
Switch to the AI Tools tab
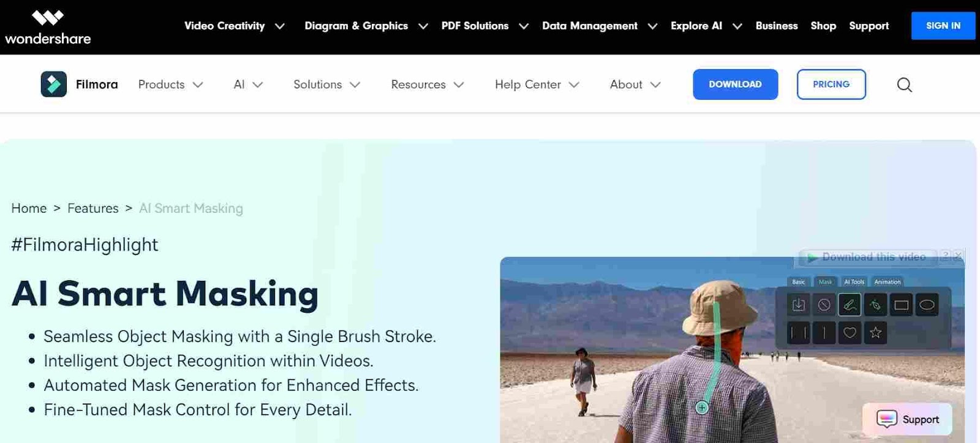[x=854, y=282]
